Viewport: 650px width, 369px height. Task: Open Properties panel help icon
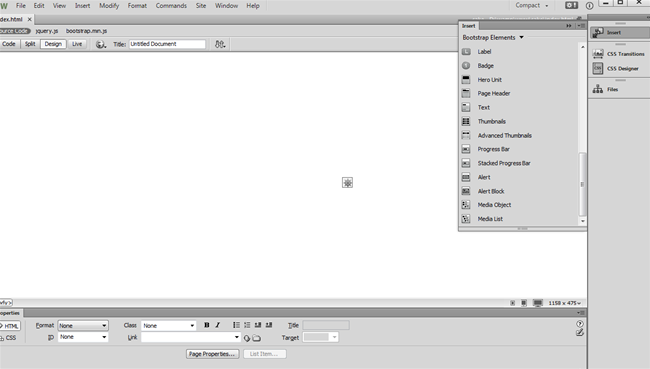coord(580,324)
